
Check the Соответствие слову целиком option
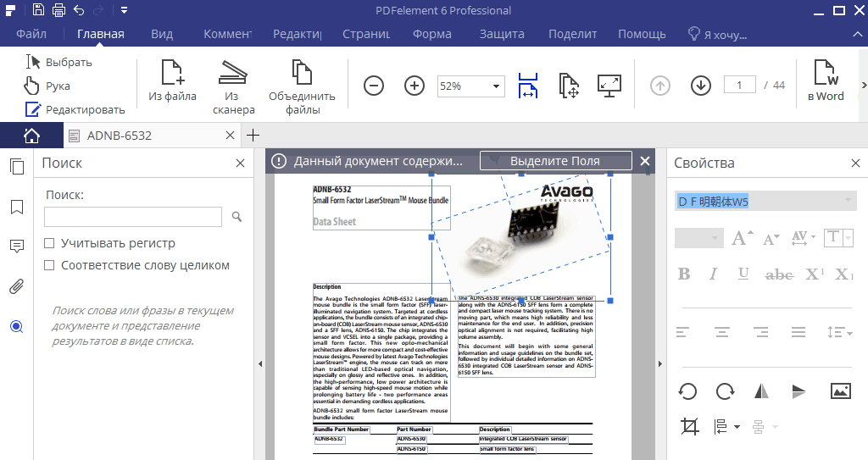[49, 265]
